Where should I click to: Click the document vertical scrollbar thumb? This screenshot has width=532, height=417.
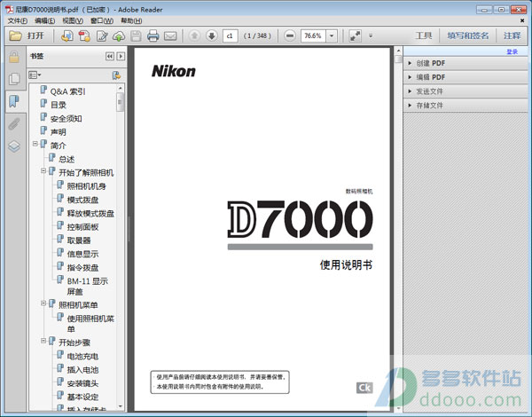398,59
